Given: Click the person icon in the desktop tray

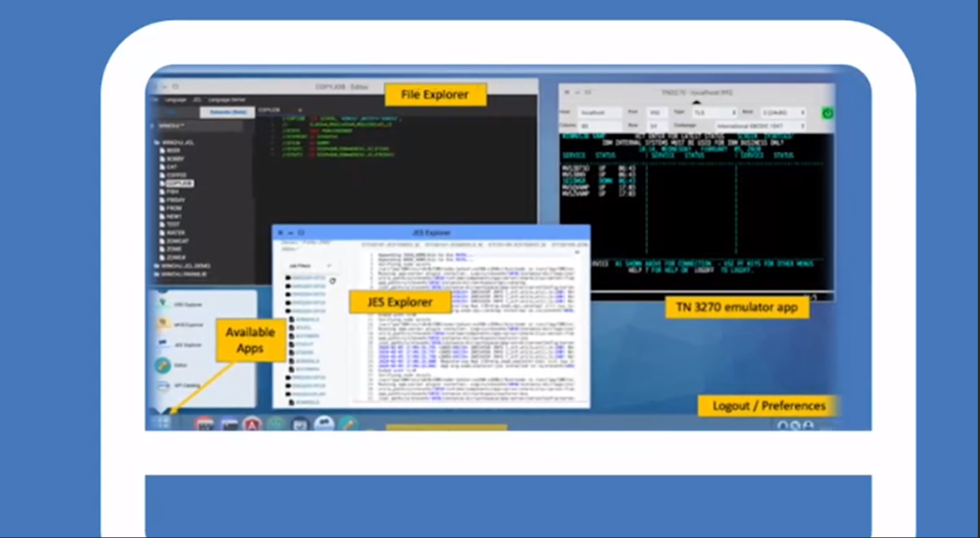Looking at the screenshot, I should coord(809,424).
